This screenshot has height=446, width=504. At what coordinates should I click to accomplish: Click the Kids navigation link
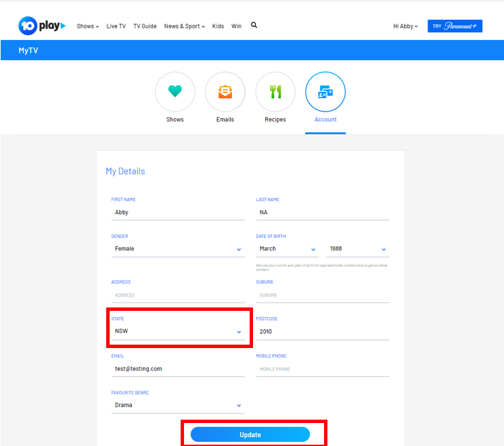pos(218,26)
